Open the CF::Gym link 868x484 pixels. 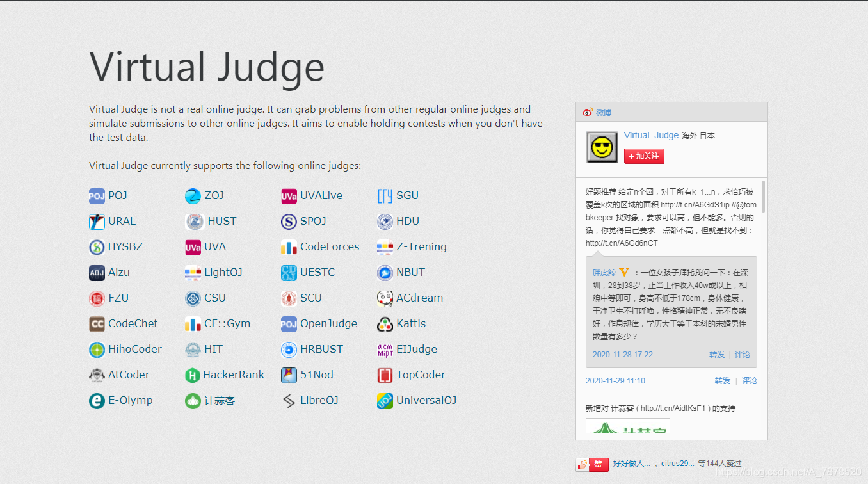(x=227, y=323)
